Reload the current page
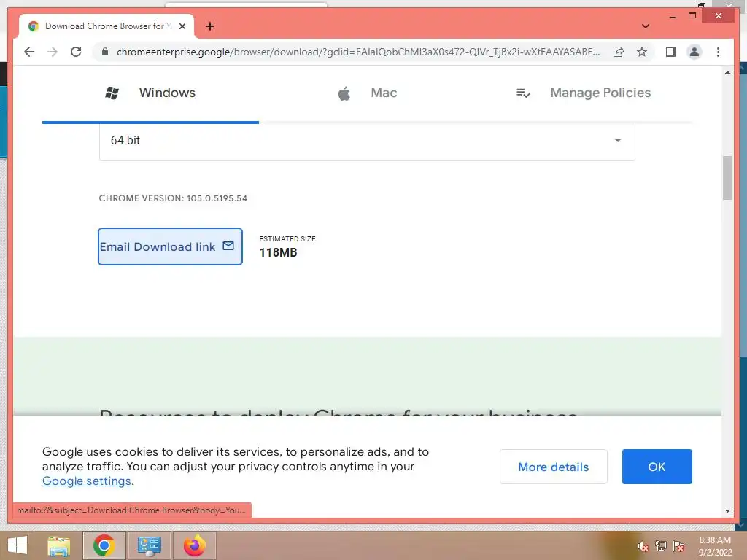 coord(76,52)
